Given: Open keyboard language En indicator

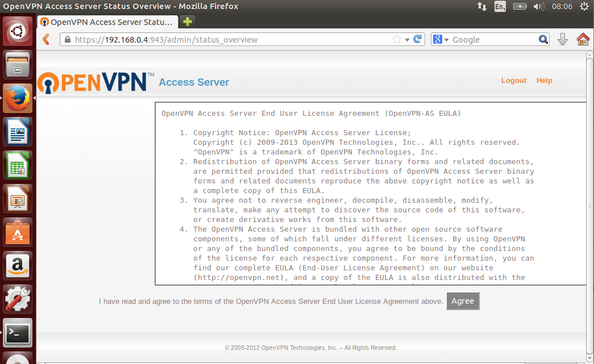Looking at the screenshot, I should click(500, 6).
